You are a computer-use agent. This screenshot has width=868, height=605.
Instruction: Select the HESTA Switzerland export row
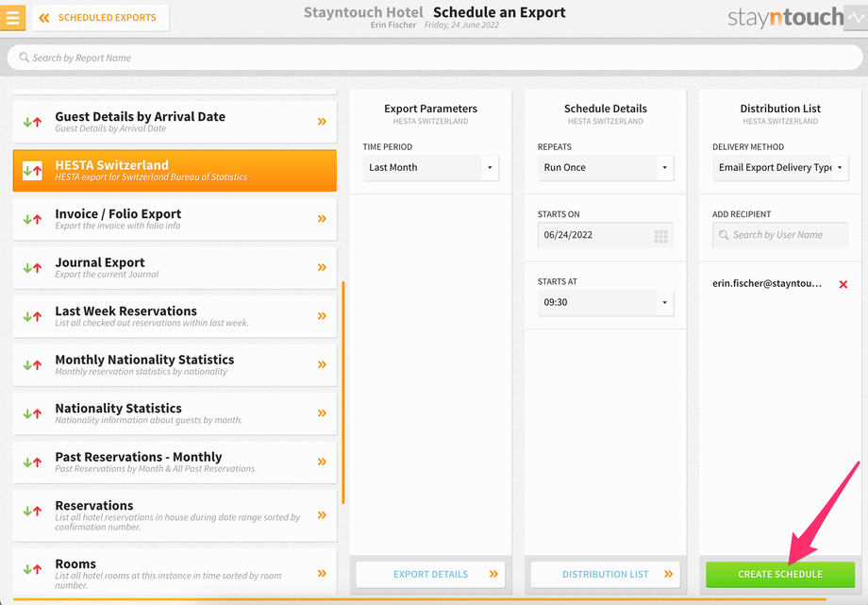[x=175, y=170]
